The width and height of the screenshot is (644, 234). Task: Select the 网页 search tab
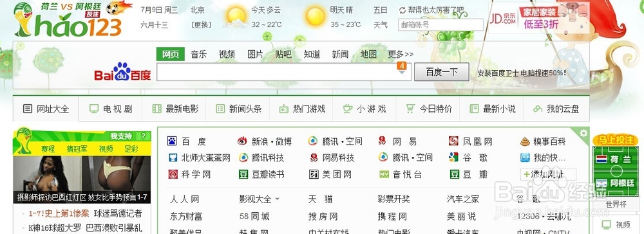point(171,54)
